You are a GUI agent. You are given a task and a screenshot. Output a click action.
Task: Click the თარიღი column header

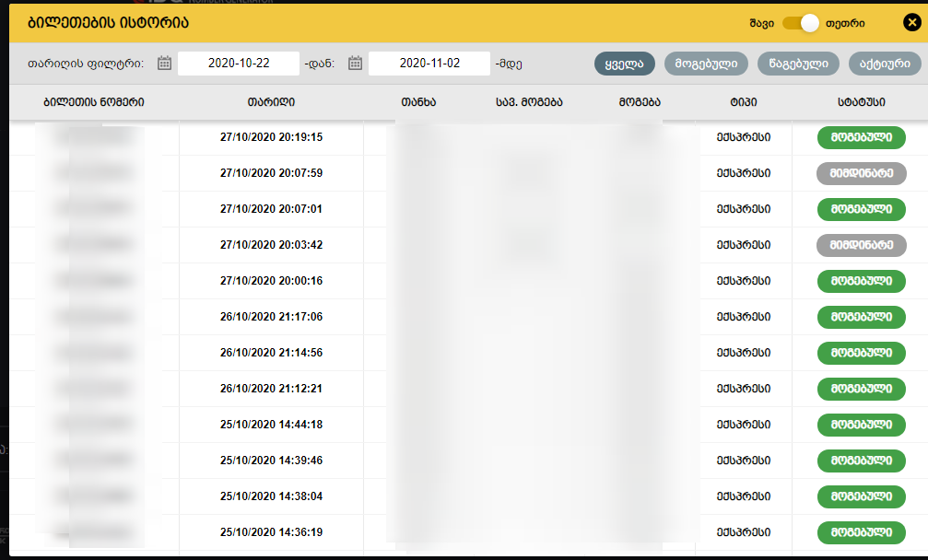(x=271, y=101)
